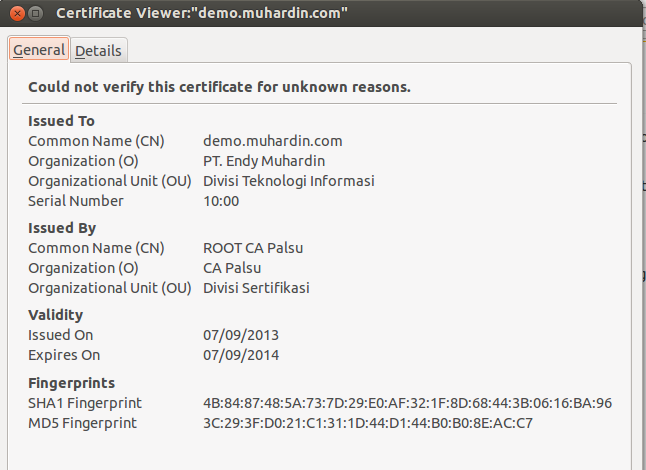
Task: Click the Issued By section heading
Action: [x=62, y=228]
